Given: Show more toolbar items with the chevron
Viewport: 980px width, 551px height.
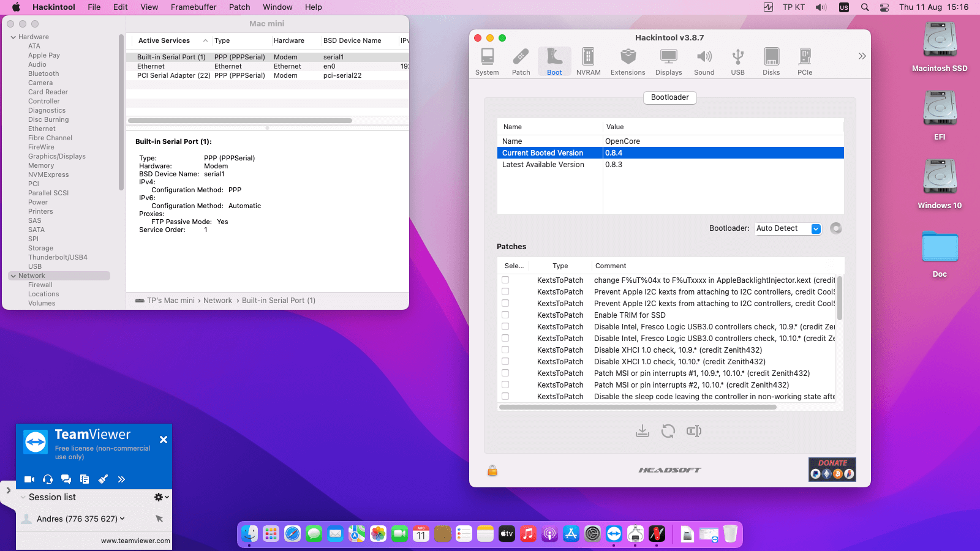Looking at the screenshot, I should 862,56.
